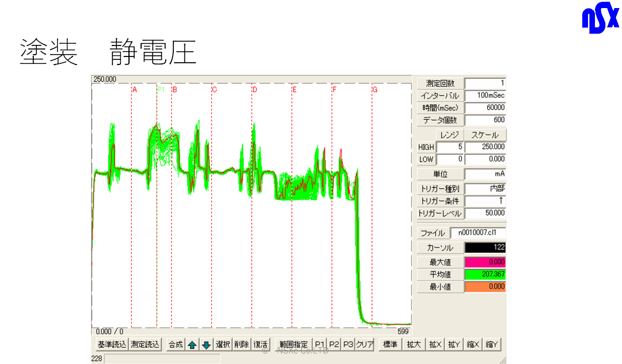Load measurement data with 測定読込 button
This screenshot has height=364, width=622.
[145, 344]
